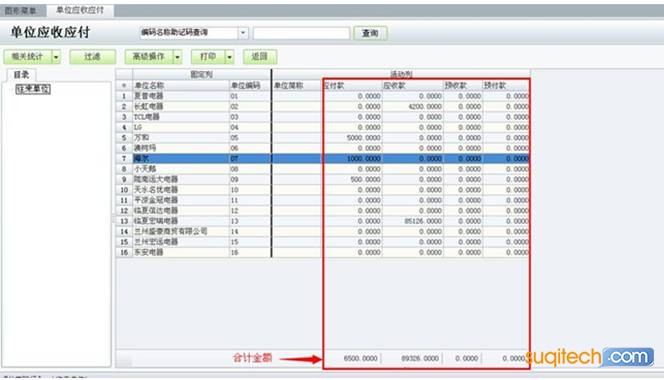Click the 预收款 column header
Image resolution: width=664 pixels, height=380 pixels.
point(462,86)
